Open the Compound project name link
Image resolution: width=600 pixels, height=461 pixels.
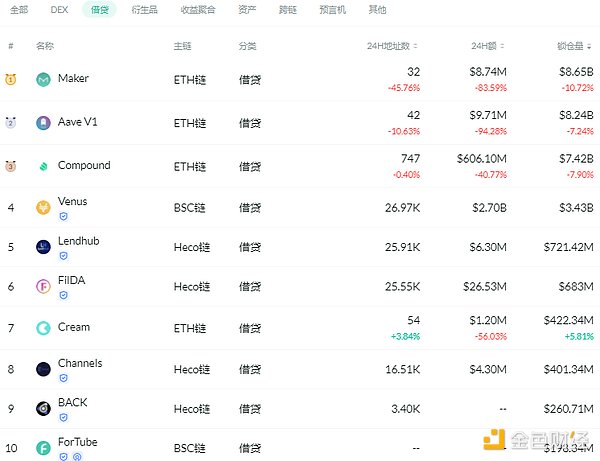[x=84, y=166]
